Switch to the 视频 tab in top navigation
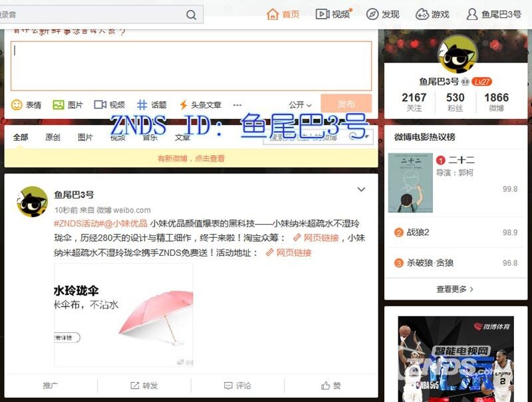The height and width of the screenshot is (402, 532). pos(331,13)
